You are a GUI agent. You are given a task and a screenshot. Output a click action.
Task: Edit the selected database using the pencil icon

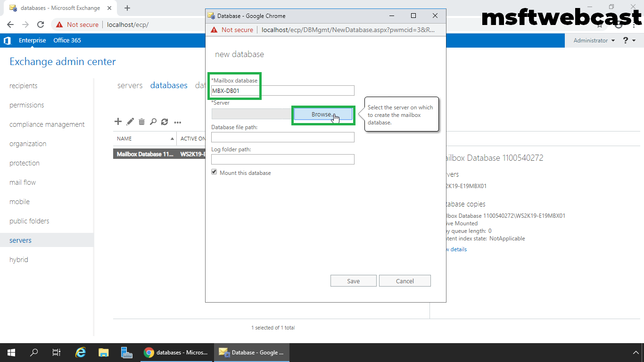(130, 122)
